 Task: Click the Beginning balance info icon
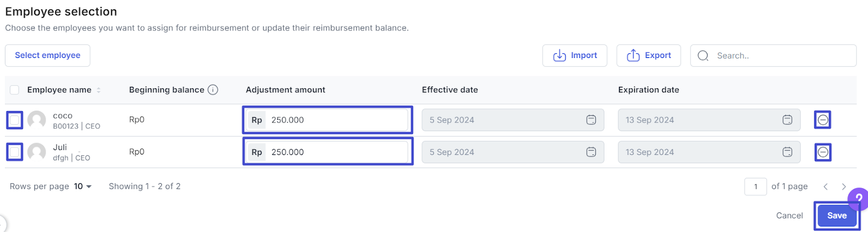[213, 89]
